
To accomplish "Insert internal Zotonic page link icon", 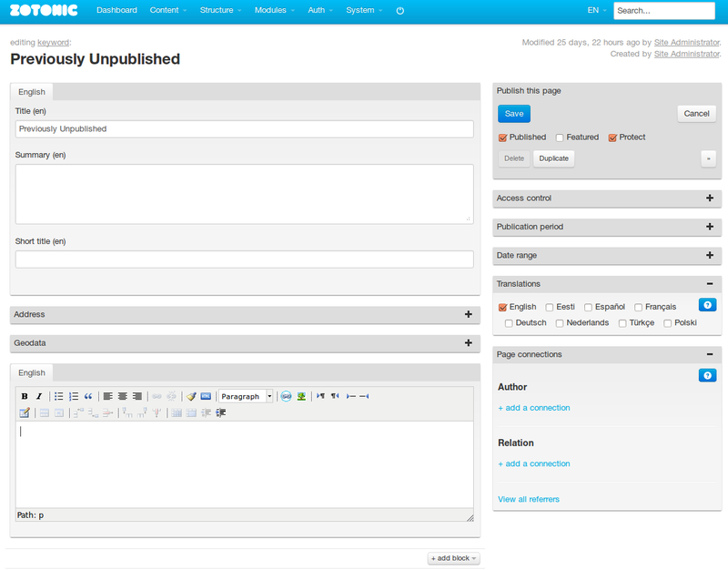I will (x=286, y=396).
